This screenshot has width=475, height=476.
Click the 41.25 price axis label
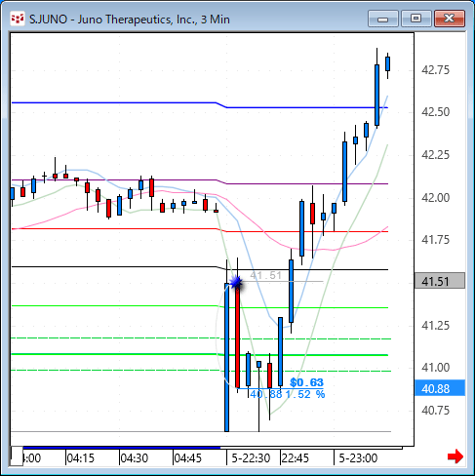click(435, 325)
